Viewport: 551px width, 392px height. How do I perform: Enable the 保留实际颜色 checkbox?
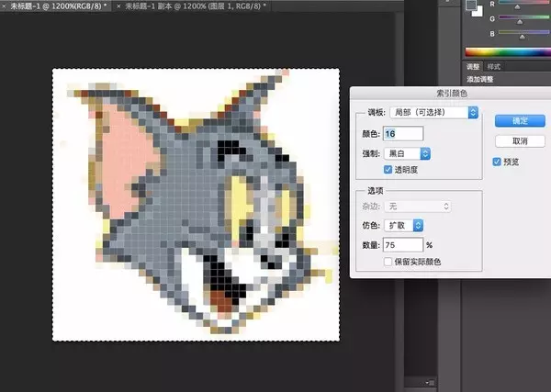coord(388,262)
